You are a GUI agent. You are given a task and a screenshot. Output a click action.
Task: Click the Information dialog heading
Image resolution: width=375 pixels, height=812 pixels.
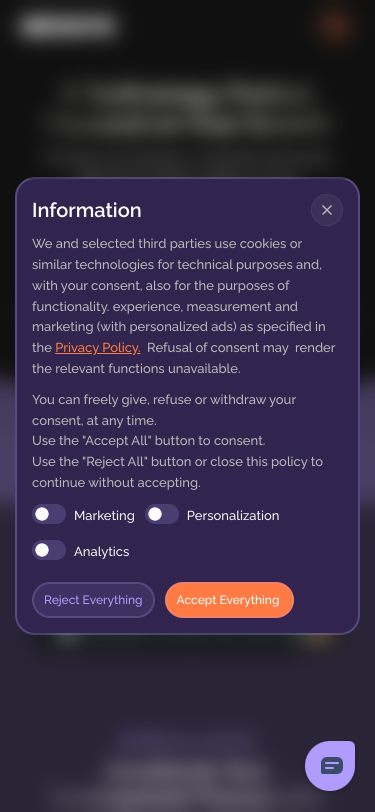pos(86,210)
